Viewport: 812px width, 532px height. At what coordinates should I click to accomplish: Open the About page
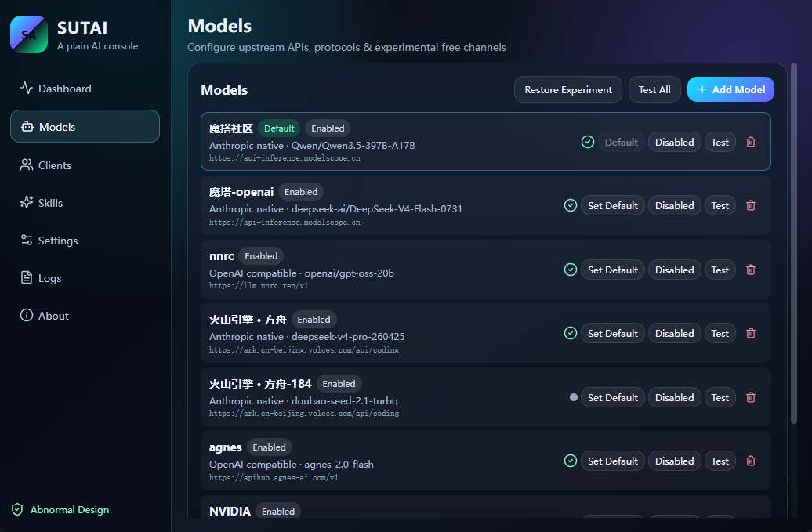(x=85, y=316)
